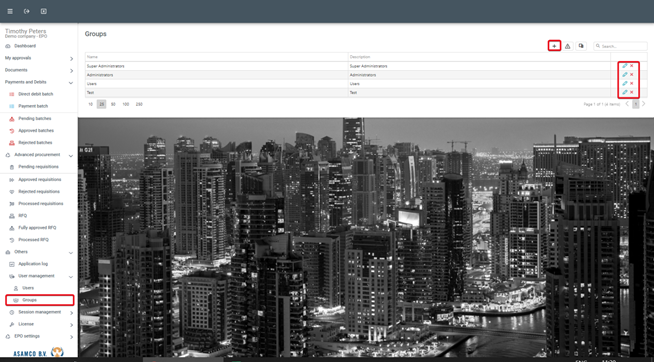
Task: Open Users under User management
Action: coord(28,288)
